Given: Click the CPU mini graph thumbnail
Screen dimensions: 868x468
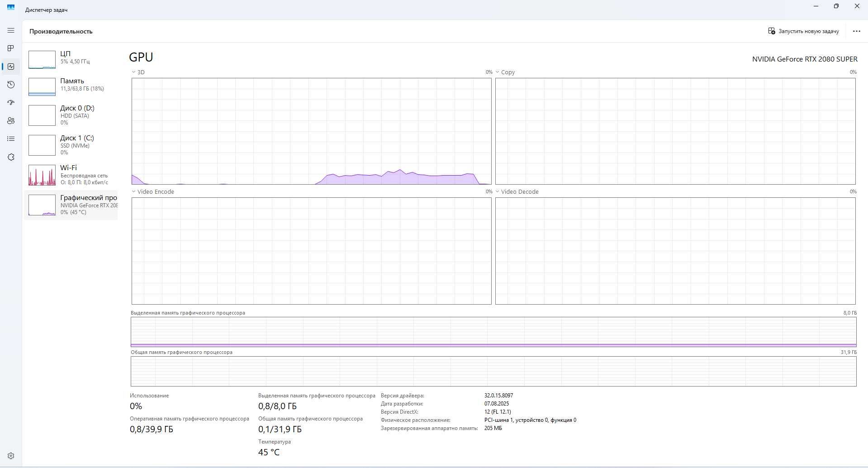Looking at the screenshot, I should click(42, 59).
